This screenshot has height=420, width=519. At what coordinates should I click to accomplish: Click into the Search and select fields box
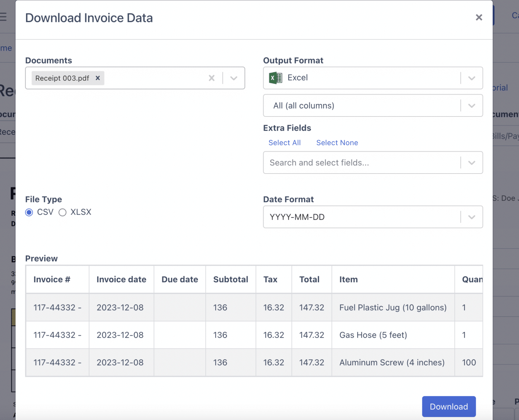pos(338,163)
